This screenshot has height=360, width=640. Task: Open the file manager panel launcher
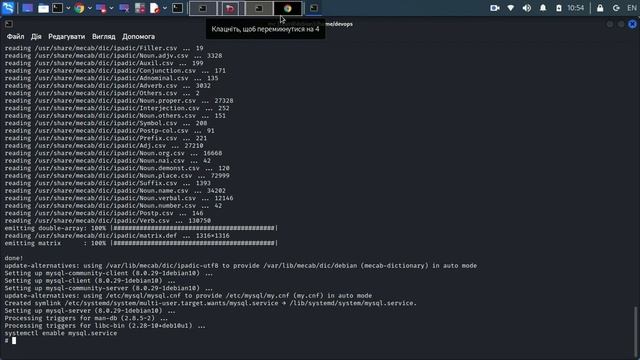pyautogui.click(x=43, y=8)
